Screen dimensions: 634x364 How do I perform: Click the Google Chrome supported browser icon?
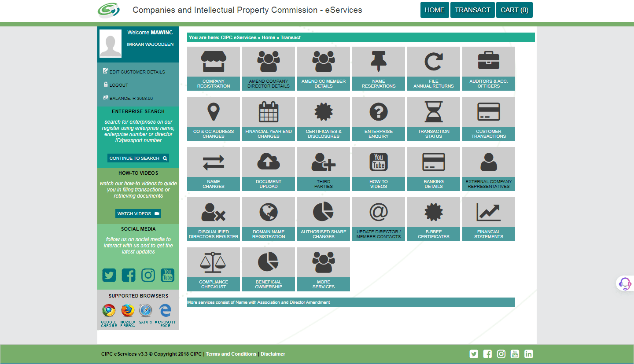coord(109,309)
